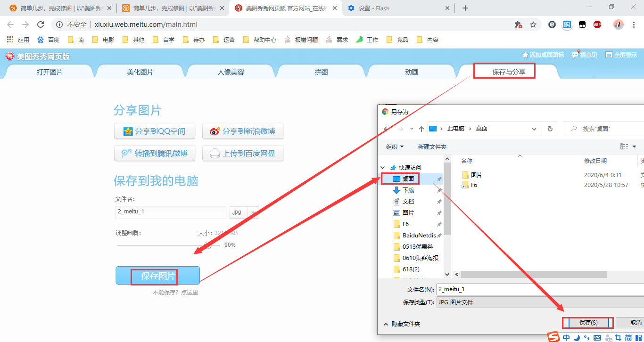Open the 打开图片 tab
The image size is (644, 342).
coord(50,72)
